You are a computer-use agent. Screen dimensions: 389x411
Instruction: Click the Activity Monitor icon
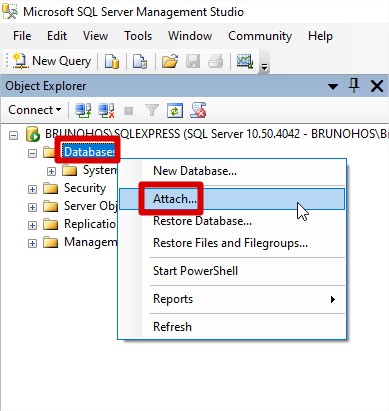pos(245,61)
